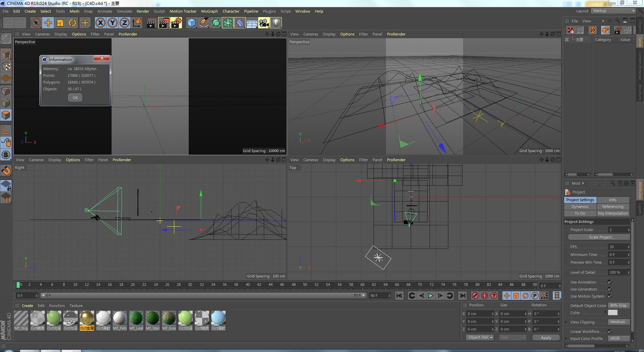Click the project Color swatch
644x352 pixels.
612,313
